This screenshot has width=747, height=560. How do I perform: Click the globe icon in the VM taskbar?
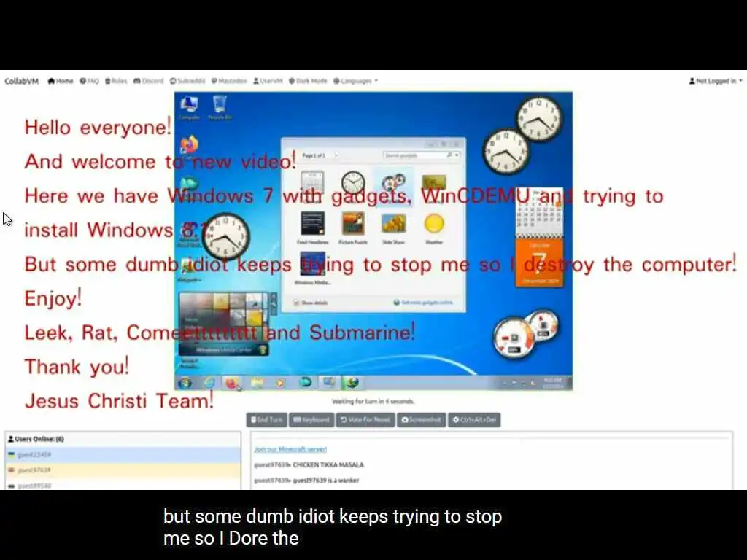click(352, 382)
